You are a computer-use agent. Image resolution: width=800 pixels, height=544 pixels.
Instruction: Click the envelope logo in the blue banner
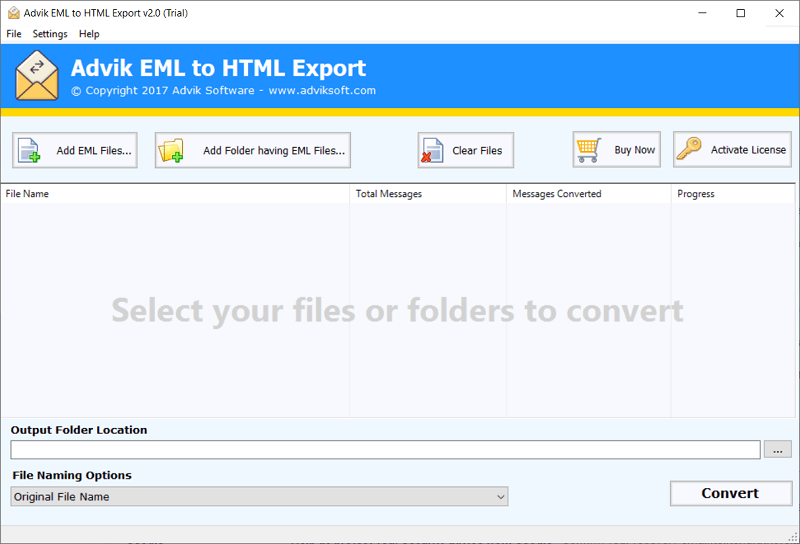point(37,75)
